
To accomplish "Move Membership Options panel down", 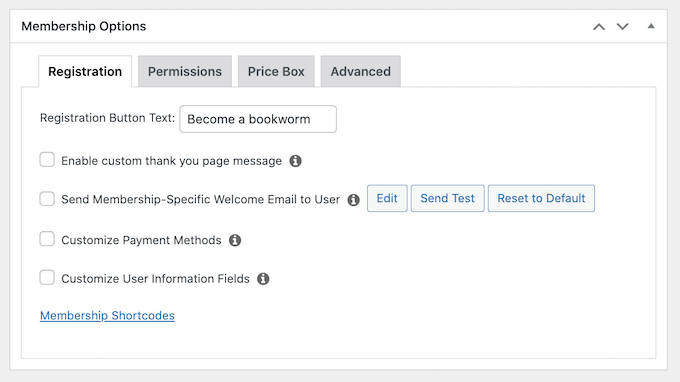I will (x=623, y=26).
